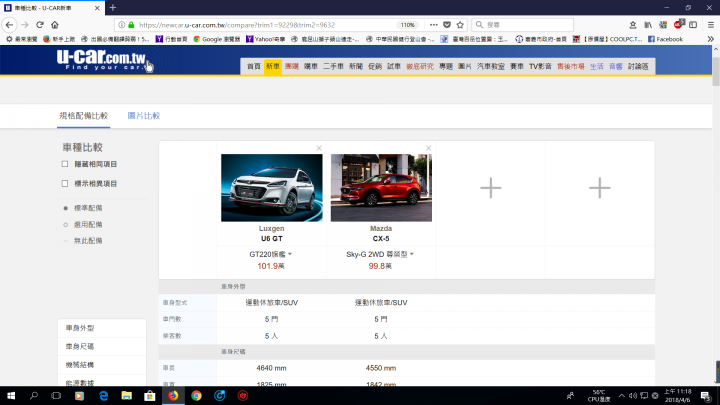Screen dimensions: 720x405
Task: Click the 101.9 price text
Action: click(270, 266)
